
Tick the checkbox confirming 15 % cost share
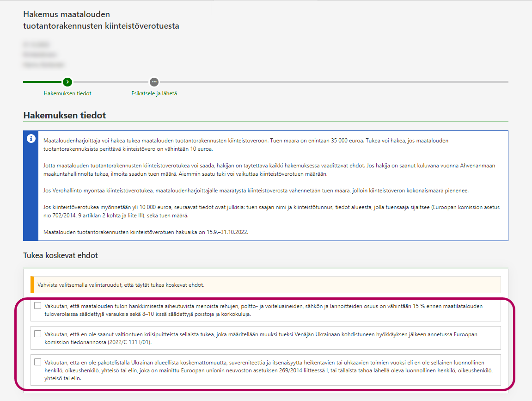[37, 306]
